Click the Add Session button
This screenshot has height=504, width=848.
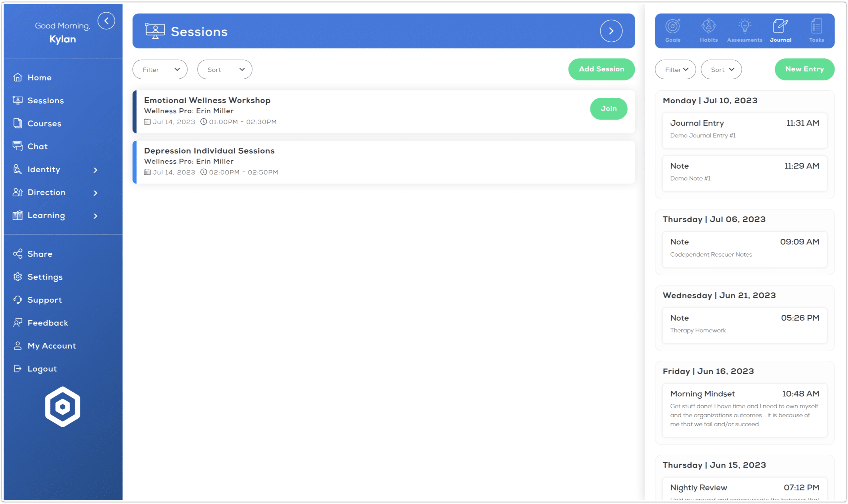[x=601, y=69]
